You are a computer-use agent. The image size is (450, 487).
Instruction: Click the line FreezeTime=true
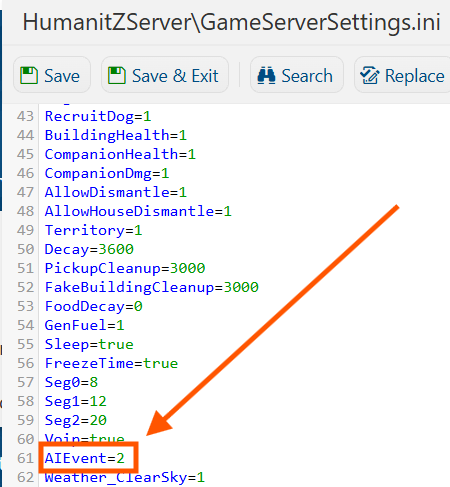pyautogui.click(x=111, y=363)
